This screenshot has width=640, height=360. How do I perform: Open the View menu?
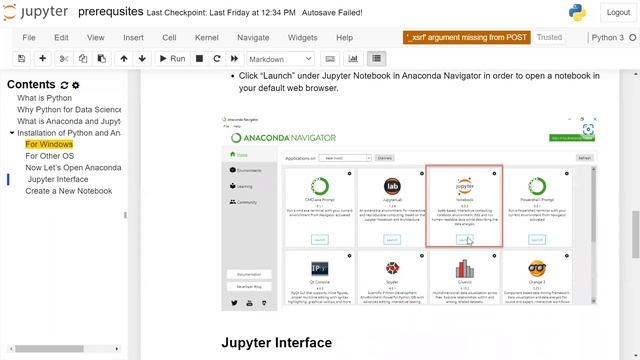click(96, 38)
